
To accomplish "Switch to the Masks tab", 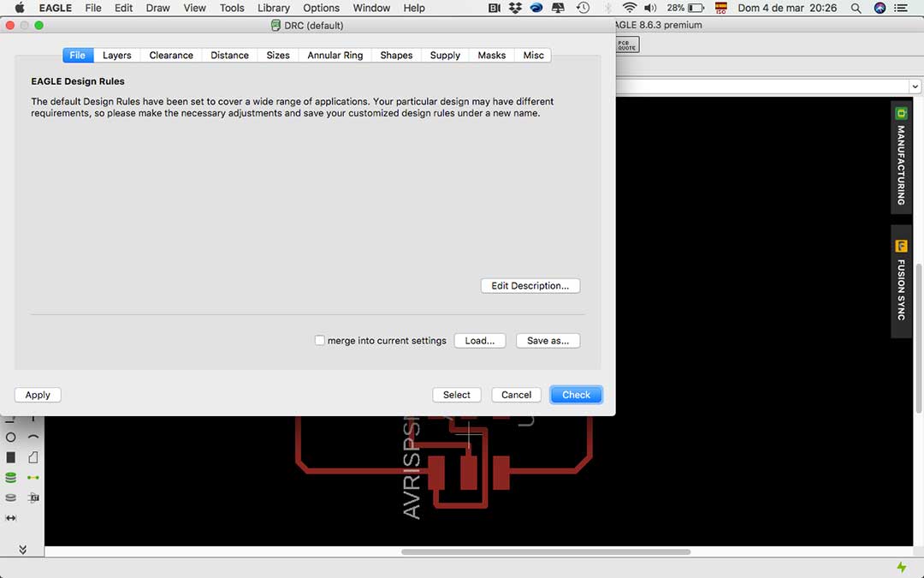I will tap(491, 55).
